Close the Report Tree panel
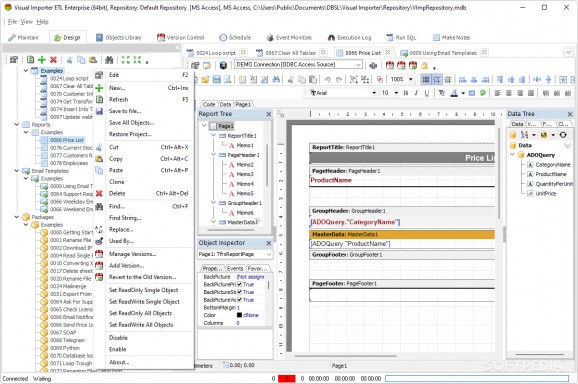 pos(269,114)
